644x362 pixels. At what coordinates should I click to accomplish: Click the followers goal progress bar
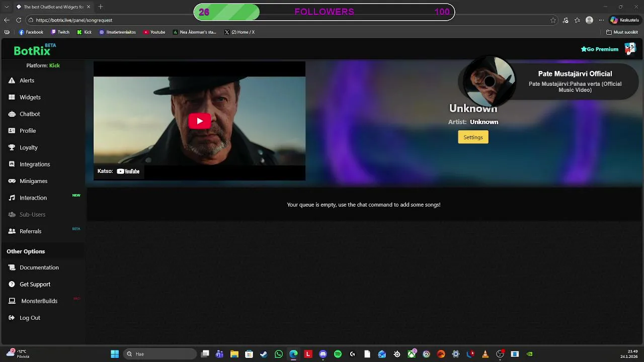324,12
